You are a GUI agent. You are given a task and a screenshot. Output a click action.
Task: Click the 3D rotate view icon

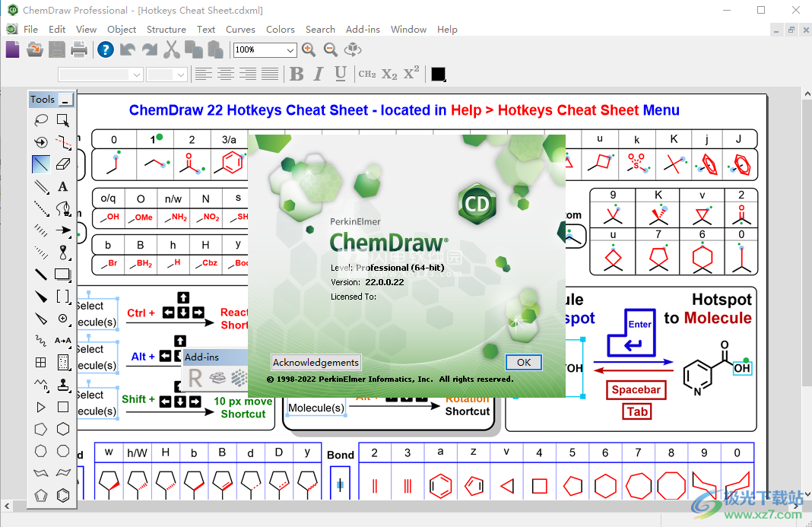[353, 49]
